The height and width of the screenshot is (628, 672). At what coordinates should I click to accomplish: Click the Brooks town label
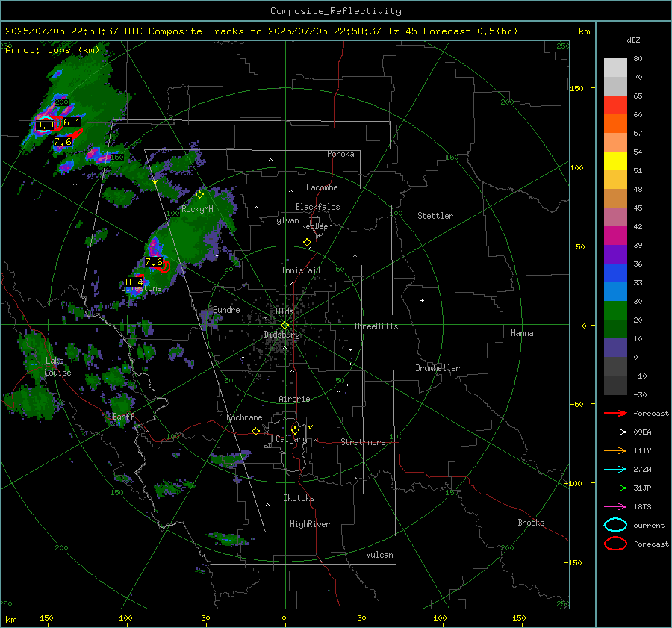(531, 523)
